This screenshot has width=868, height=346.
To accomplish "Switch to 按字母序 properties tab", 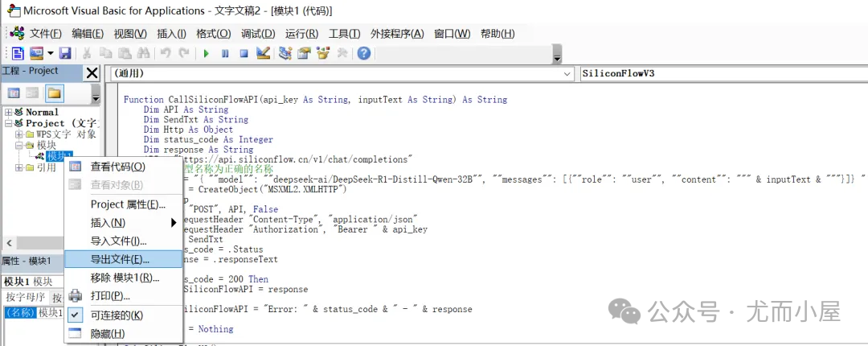I will click(x=26, y=297).
